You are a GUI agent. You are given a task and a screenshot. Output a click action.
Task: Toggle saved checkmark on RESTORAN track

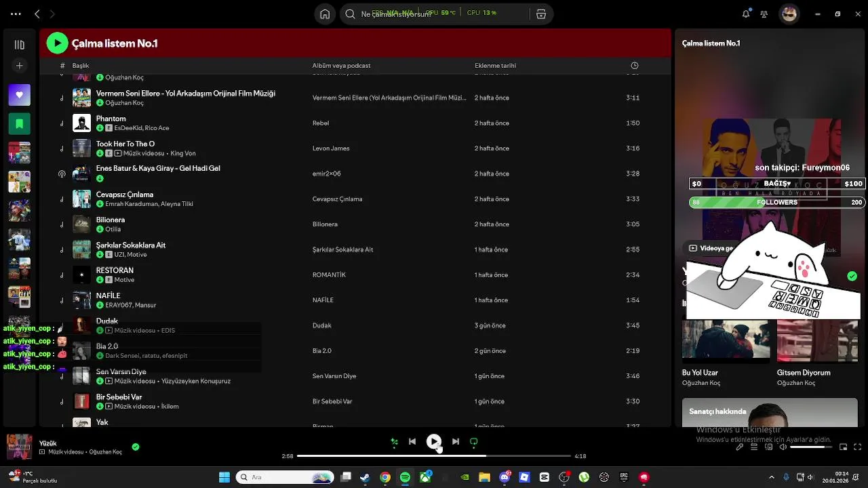click(100, 280)
